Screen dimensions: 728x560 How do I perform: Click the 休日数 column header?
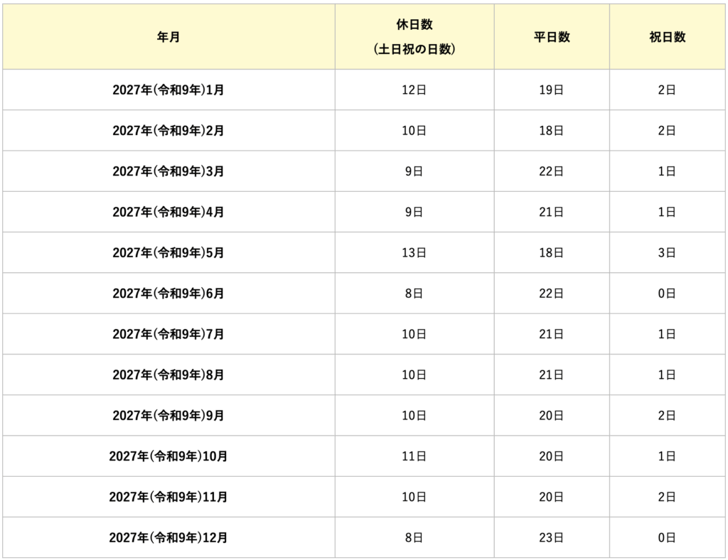click(414, 37)
